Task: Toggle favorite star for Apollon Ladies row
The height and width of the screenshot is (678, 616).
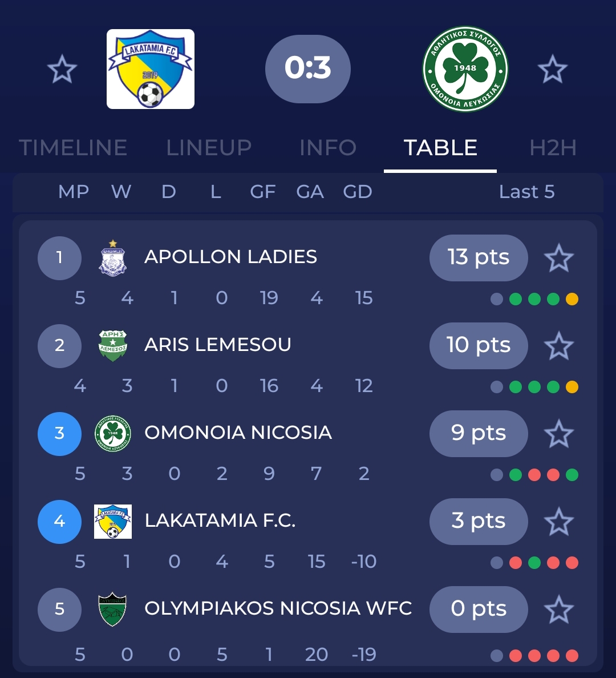Action: pos(558,258)
